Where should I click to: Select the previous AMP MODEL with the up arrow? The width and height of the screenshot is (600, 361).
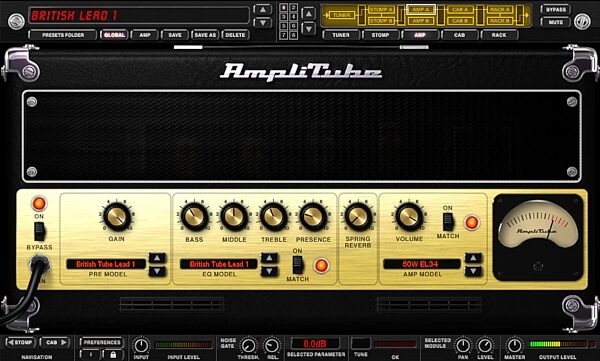point(473,258)
